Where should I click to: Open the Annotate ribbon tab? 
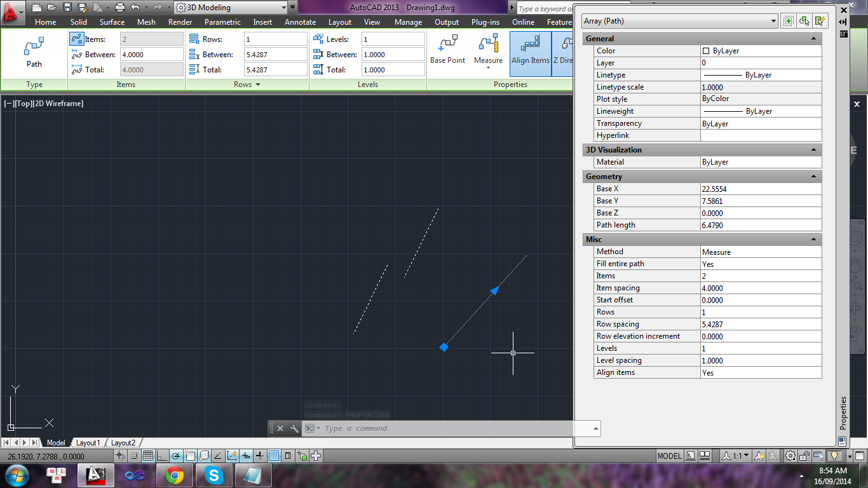[300, 22]
